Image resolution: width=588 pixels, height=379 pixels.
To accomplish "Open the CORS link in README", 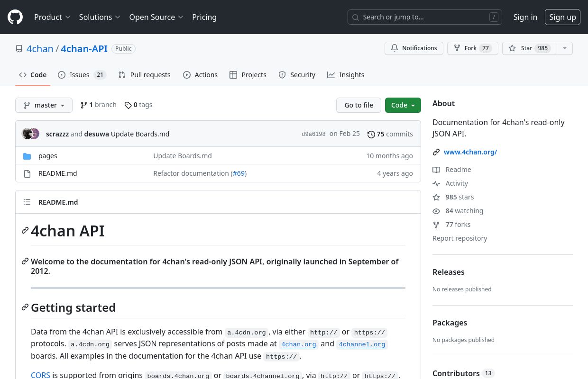I will point(40,375).
